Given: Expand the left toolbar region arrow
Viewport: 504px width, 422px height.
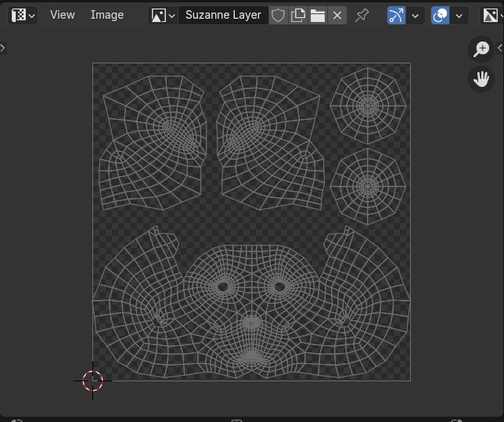Looking at the screenshot, I should (3, 48).
